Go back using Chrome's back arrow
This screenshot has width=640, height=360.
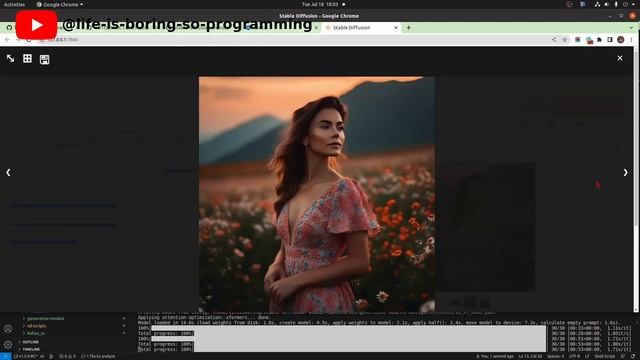[7, 40]
